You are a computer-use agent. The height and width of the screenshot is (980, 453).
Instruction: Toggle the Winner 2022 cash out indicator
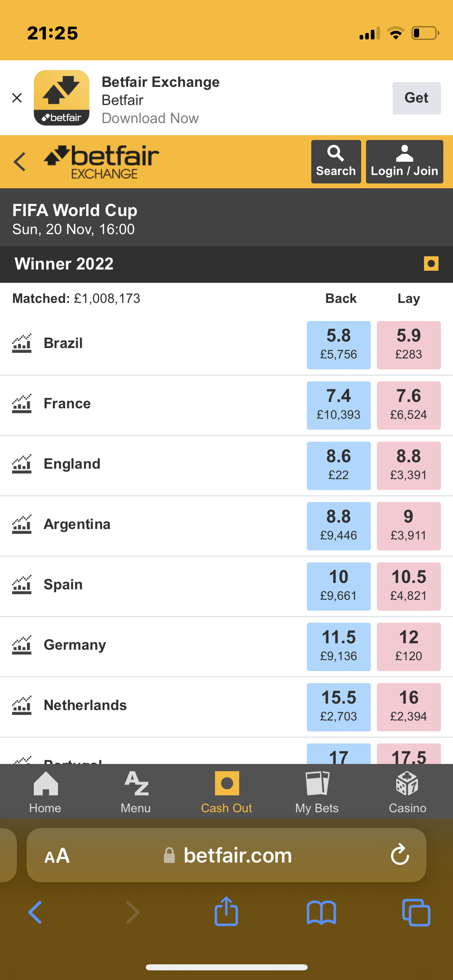point(431,264)
